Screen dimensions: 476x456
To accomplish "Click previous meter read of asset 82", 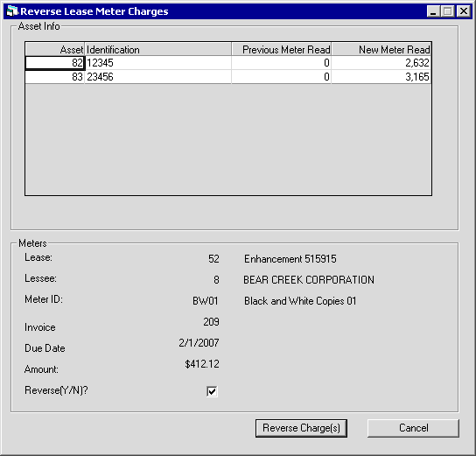I will (x=282, y=63).
